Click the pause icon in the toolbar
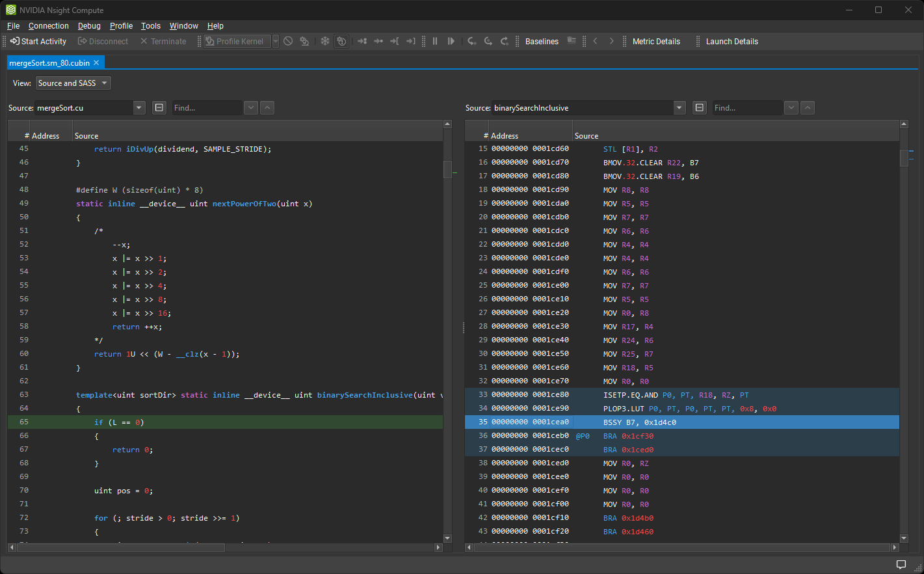 [435, 41]
